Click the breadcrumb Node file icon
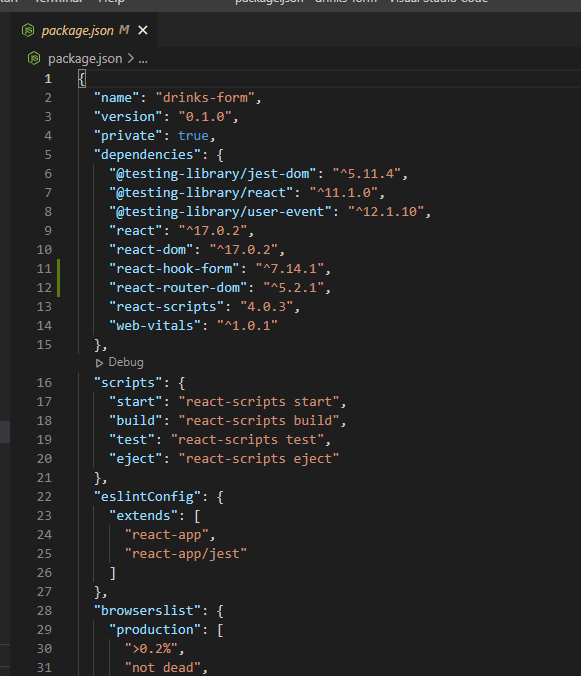Image resolution: width=581 pixels, height=676 pixels. (x=34, y=58)
